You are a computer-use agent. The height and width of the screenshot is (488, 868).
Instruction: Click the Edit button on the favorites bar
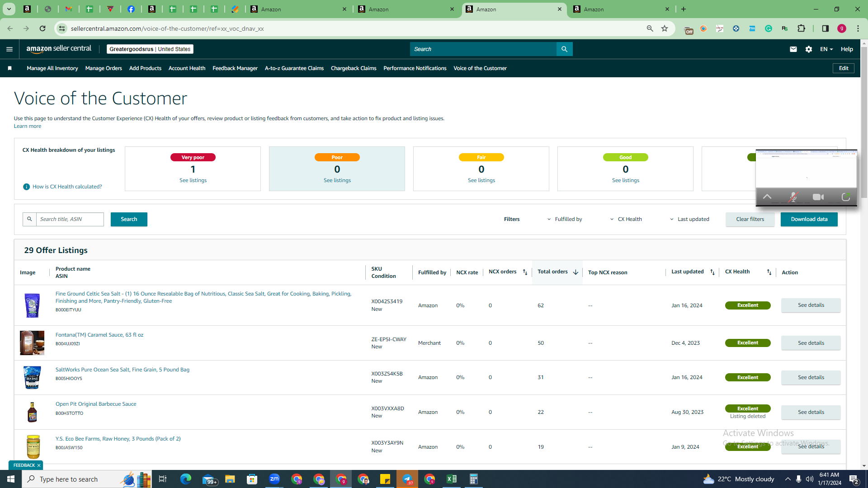click(x=844, y=68)
